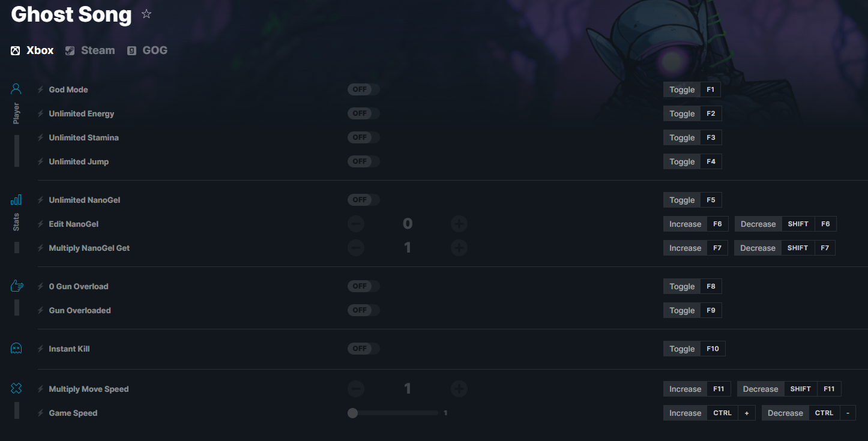Click the Edit NanoGel value field
The width and height of the screenshot is (868, 441).
click(x=408, y=224)
